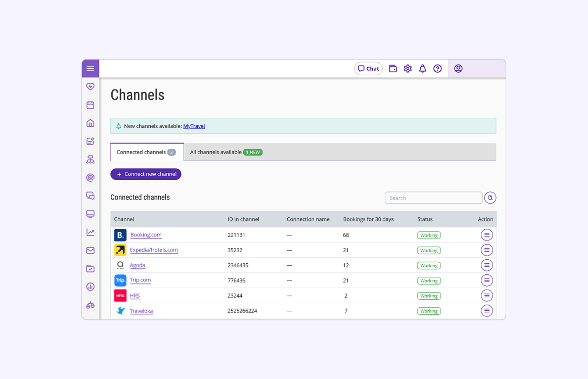Open the heart health sidebar icon
Image resolution: width=588 pixels, height=379 pixels.
90,87
